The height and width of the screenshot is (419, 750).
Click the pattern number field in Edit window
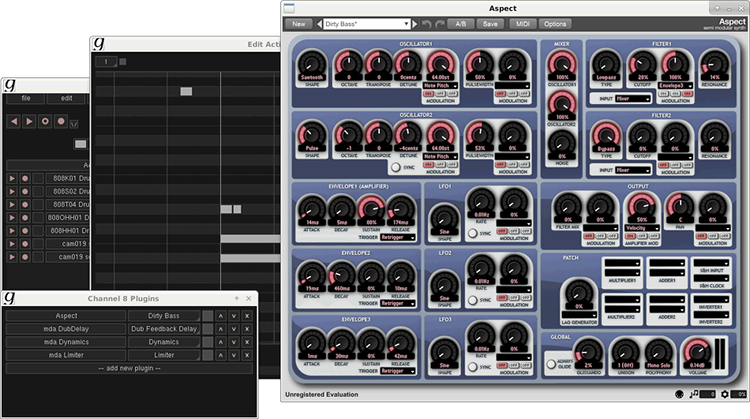click(x=106, y=62)
